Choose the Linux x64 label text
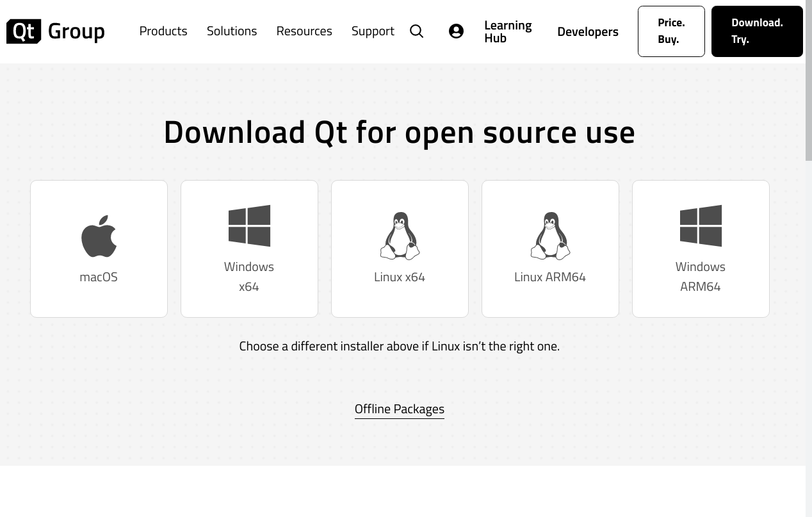Image resolution: width=812 pixels, height=517 pixels. [x=400, y=277]
